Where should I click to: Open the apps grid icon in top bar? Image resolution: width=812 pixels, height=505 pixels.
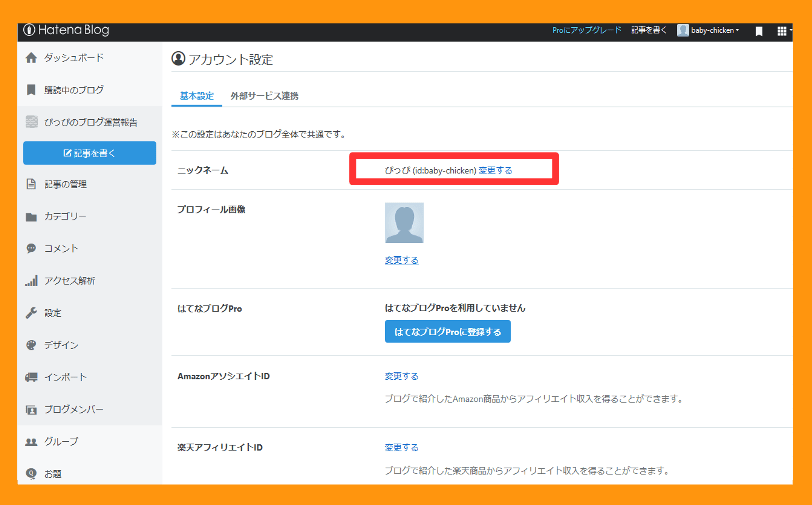click(x=782, y=31)
